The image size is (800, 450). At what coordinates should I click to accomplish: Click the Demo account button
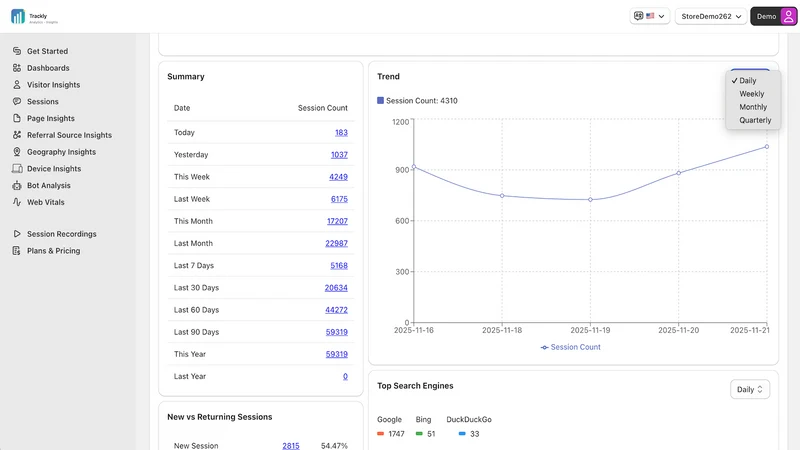coord(773,16)
